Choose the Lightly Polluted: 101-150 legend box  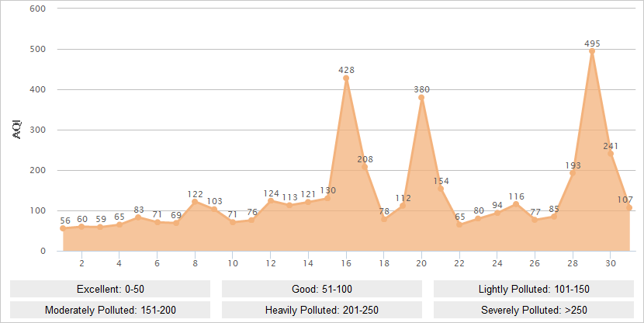pyautogui.click(x=534, y=289)
